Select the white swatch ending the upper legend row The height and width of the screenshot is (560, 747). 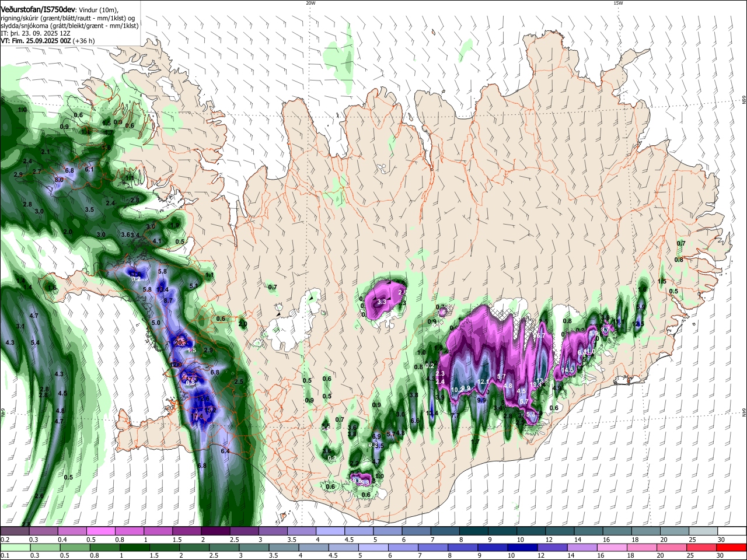[x=731, y=531]
